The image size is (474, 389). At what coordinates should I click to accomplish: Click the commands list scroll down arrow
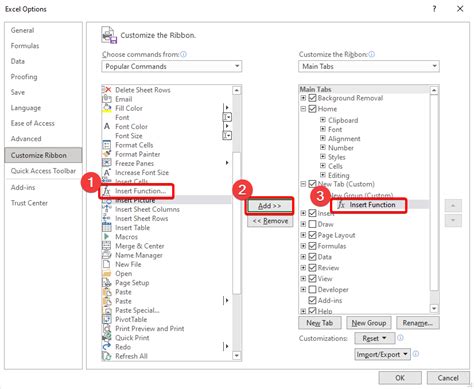click(236, 356)
